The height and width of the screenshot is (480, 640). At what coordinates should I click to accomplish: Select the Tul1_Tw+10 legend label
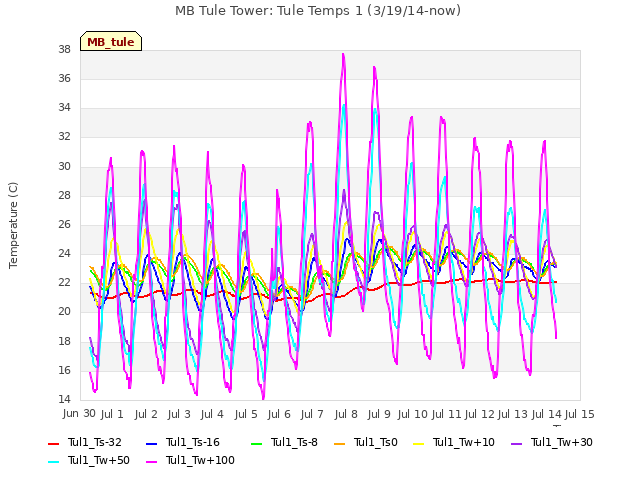tap(464, 442)
